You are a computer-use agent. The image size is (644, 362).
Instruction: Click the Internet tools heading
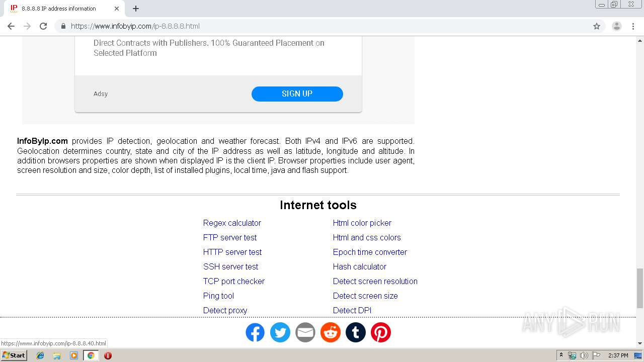click(318, 205)
